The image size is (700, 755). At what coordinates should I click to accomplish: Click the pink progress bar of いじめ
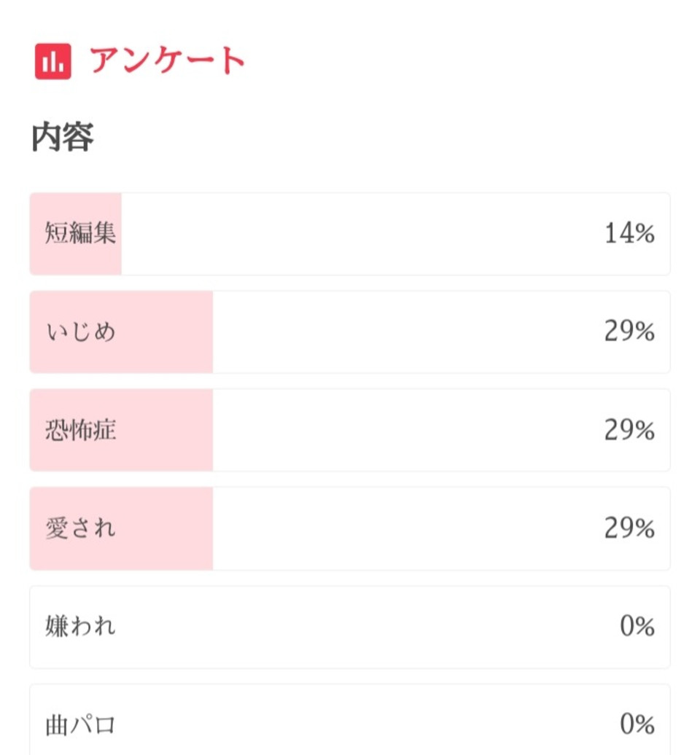point(121,332)
